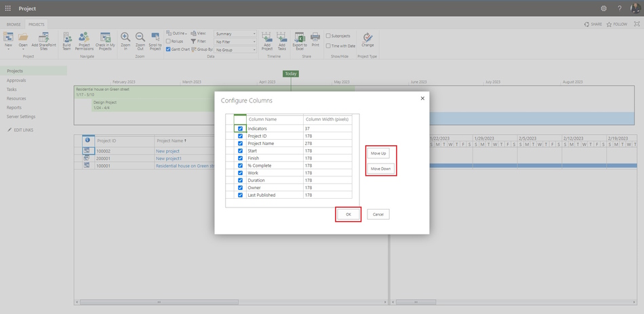Viewport: 644px width, 314px height.
Task: Click the Today timeline marker
Action: coord(291,73)
